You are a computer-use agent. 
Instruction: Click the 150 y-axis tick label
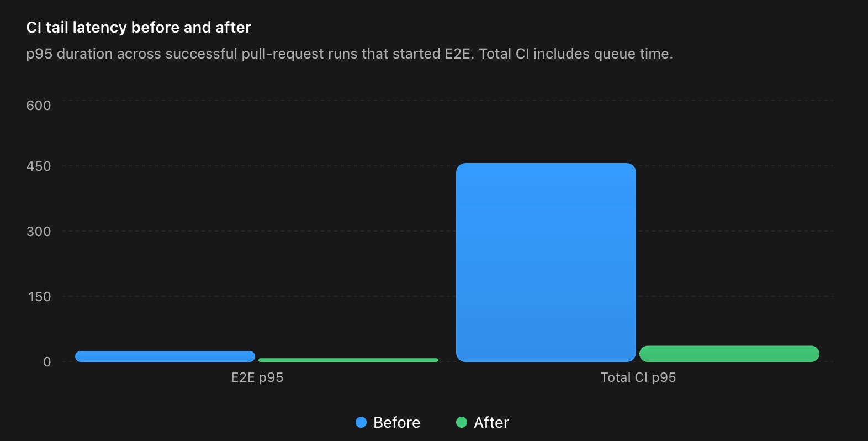pyautogui.click(x=40, y=297)
